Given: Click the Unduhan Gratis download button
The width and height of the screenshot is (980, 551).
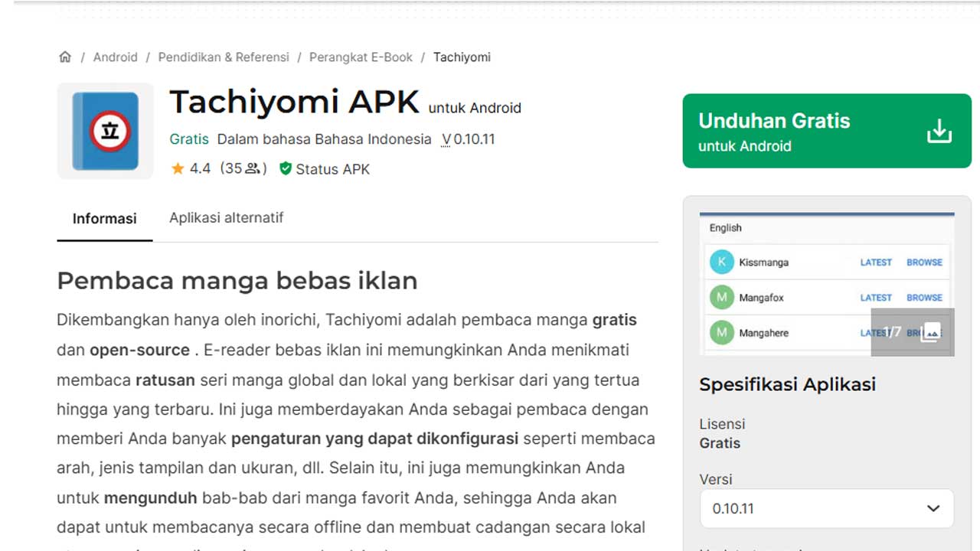Looking at the screenshot, I should click(x=827, y=131).
